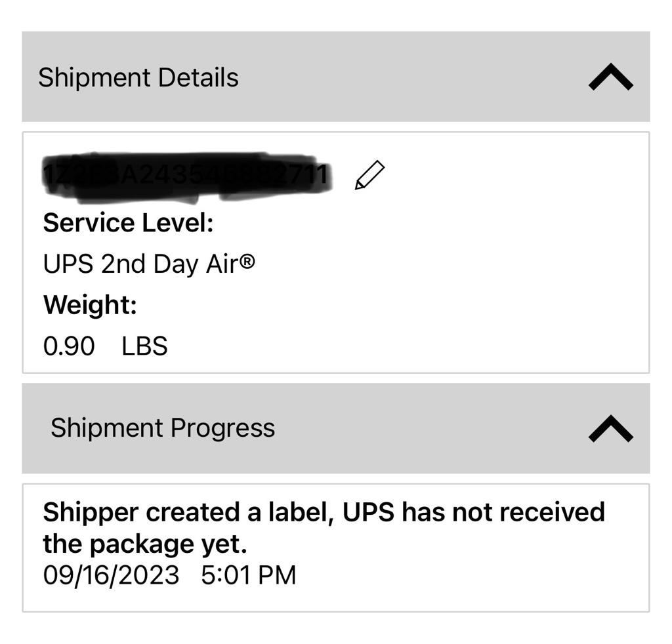Click the registered trademark symbol after Air

pyautogui.click(x=247, y=262)
